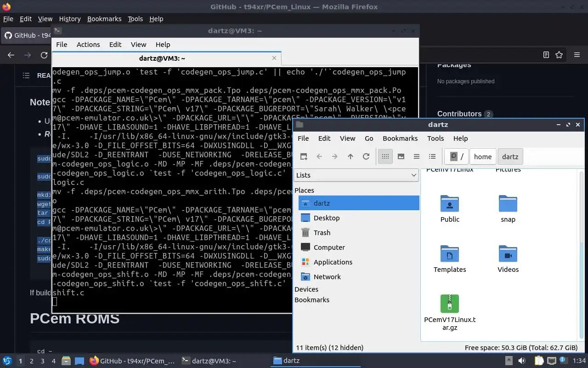Open terminal Help menu

(163, 44)
